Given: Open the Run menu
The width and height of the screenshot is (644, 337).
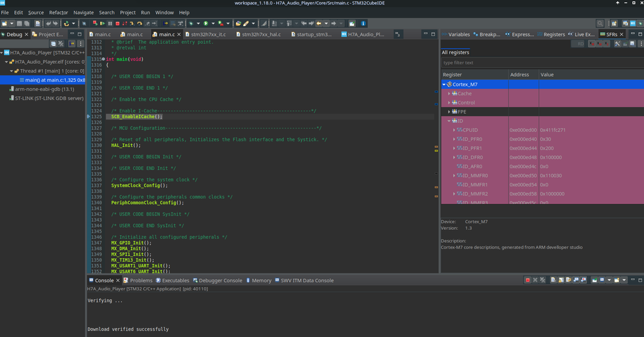Looking at the screenshot, I should (x=145, y=13).
